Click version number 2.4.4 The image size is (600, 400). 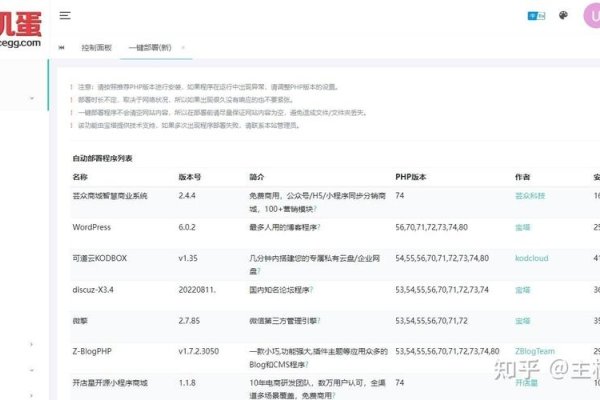(x=187, y=196)
